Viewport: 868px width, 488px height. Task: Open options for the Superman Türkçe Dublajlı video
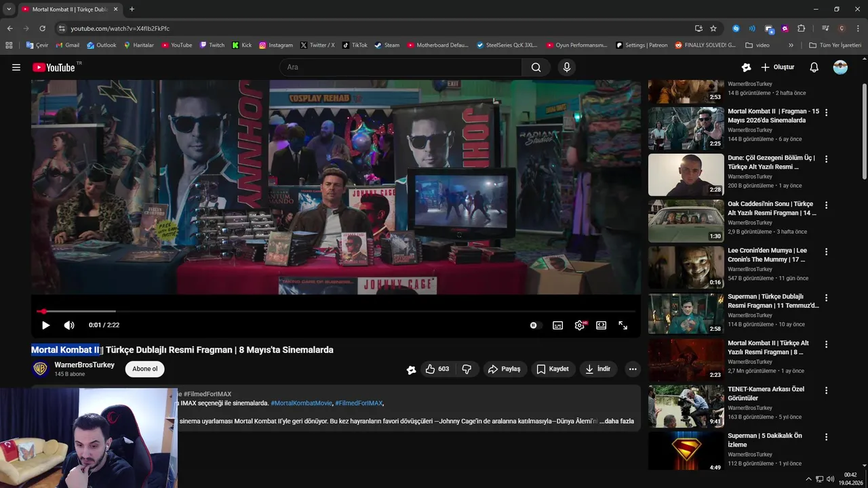pyautogui.click(x=826, y=298)
